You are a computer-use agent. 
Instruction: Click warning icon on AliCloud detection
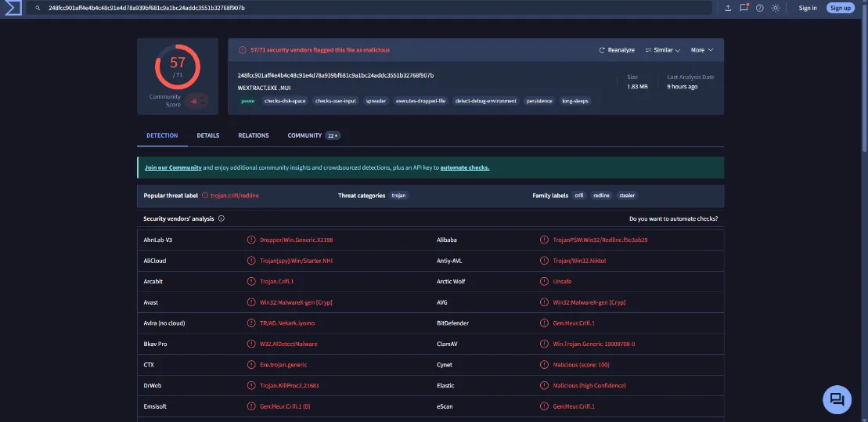coord(251,261)
